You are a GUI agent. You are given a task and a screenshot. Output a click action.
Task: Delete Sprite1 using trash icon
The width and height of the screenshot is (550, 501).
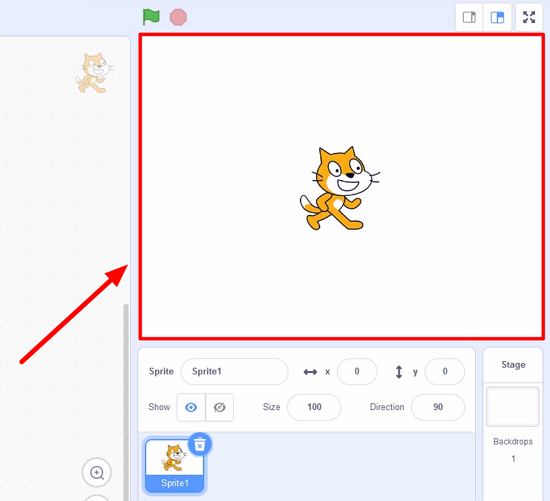(200, 444)
